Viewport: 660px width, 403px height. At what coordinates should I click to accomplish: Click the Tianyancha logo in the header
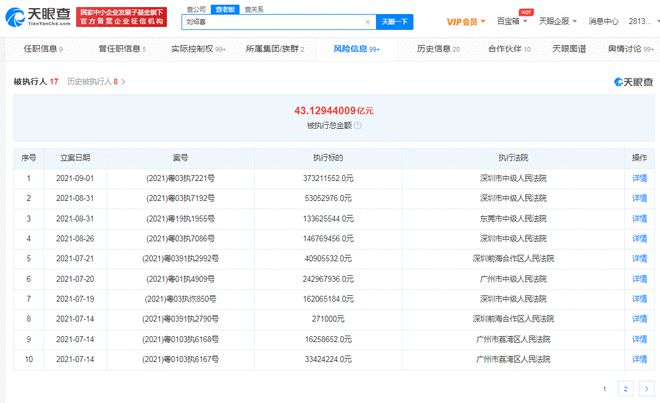pyautogui.click(x=38, y=17)
